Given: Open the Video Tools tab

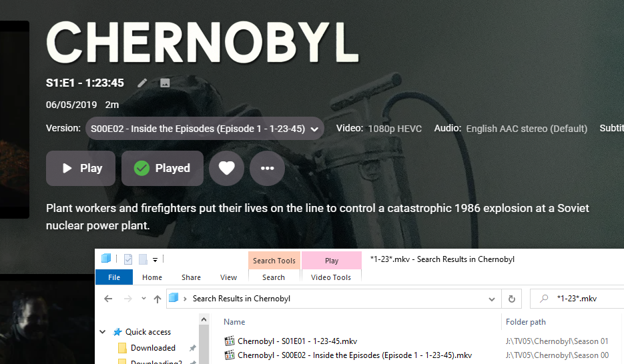Looking at the screenshot, I should (331, 277).
